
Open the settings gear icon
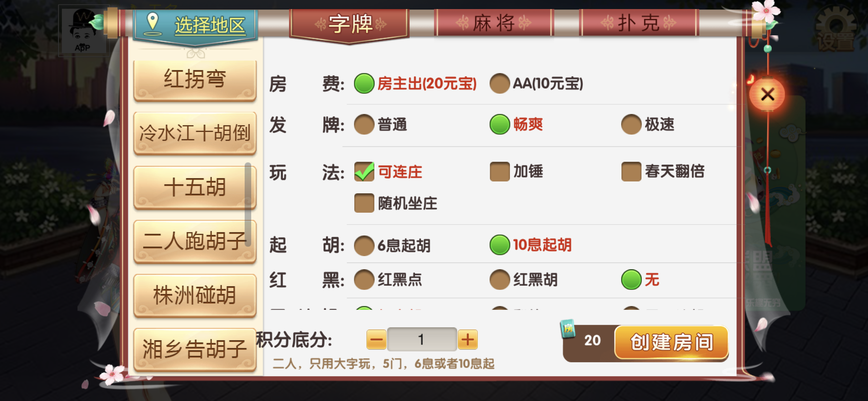(836, 30)
